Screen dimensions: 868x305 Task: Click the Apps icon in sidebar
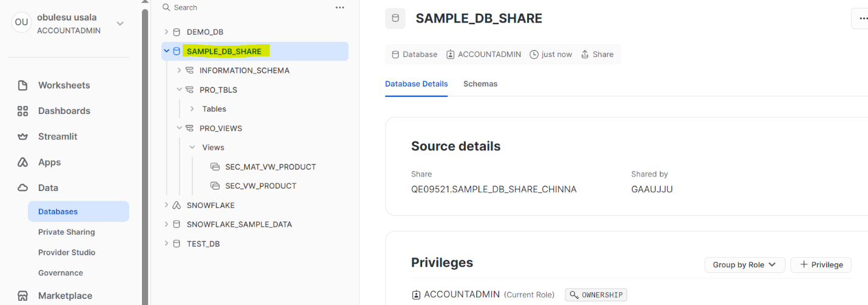pos(22,163)
